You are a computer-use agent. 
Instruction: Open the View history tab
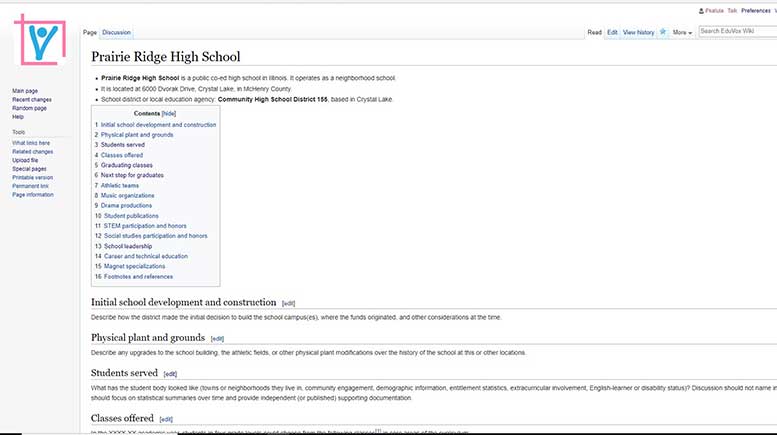[638, 32]
